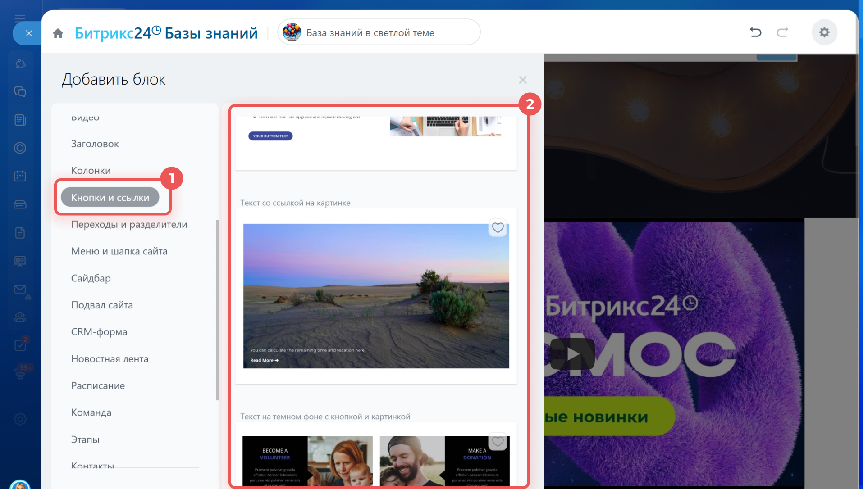Choose CRM-форма block category
The height and width of the screenshot is (489, 868).
pos(99,332)
